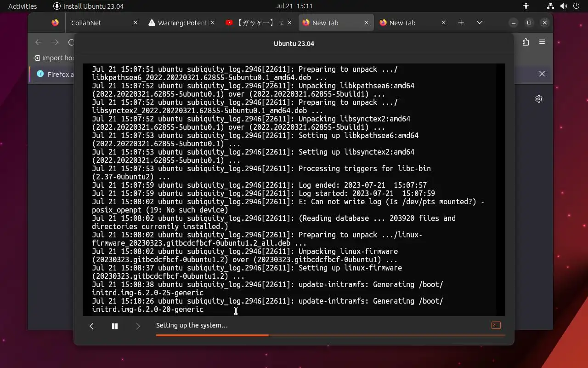Go back in Firefox
The width and height of the screenshot is (588, 368).
tap(39, 42)
